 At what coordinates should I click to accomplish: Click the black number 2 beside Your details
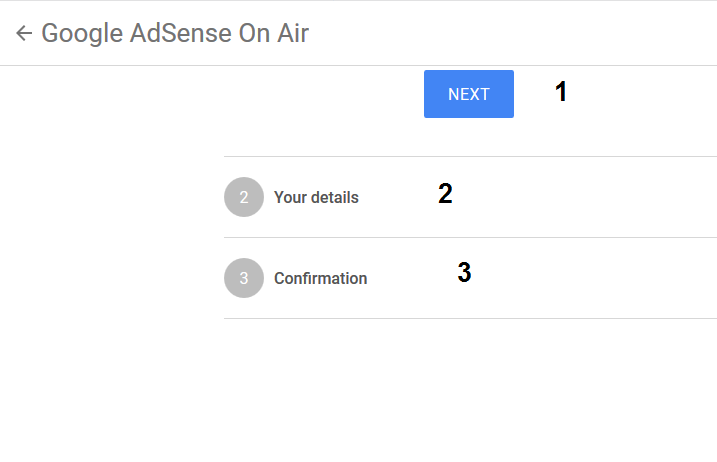pos(445,194)
